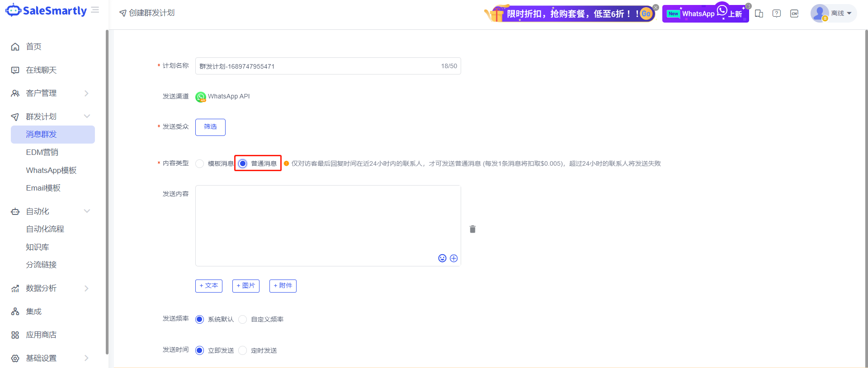Select the 模板消息 radio option
The width and height of the screenshot is (868, 368).
pos(200,163)
